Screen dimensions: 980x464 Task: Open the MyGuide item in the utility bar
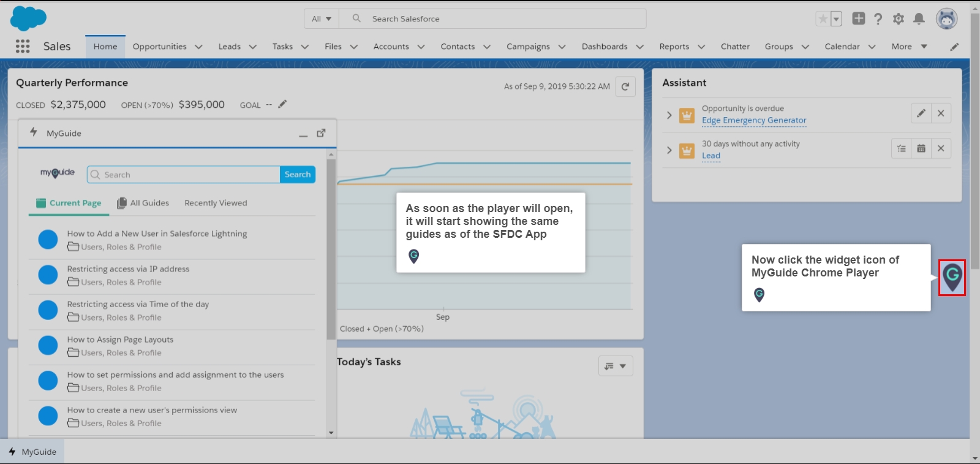(x=32, y=452)
